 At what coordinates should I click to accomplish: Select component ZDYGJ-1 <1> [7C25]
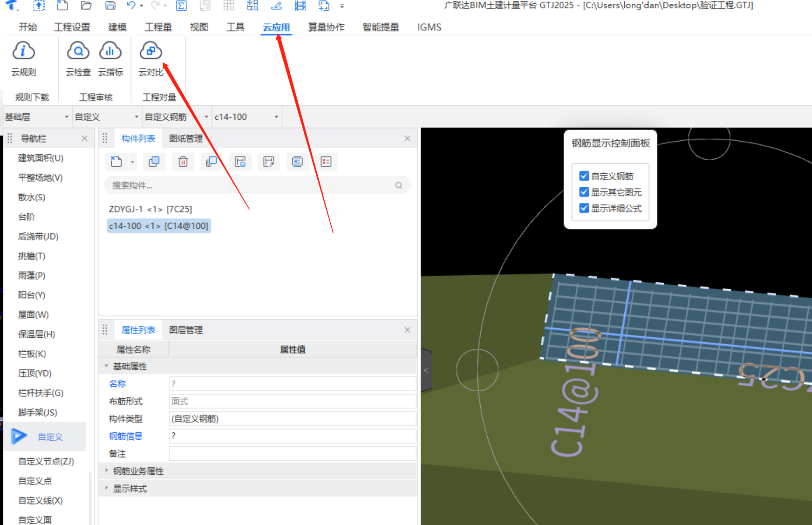[150, 209]
